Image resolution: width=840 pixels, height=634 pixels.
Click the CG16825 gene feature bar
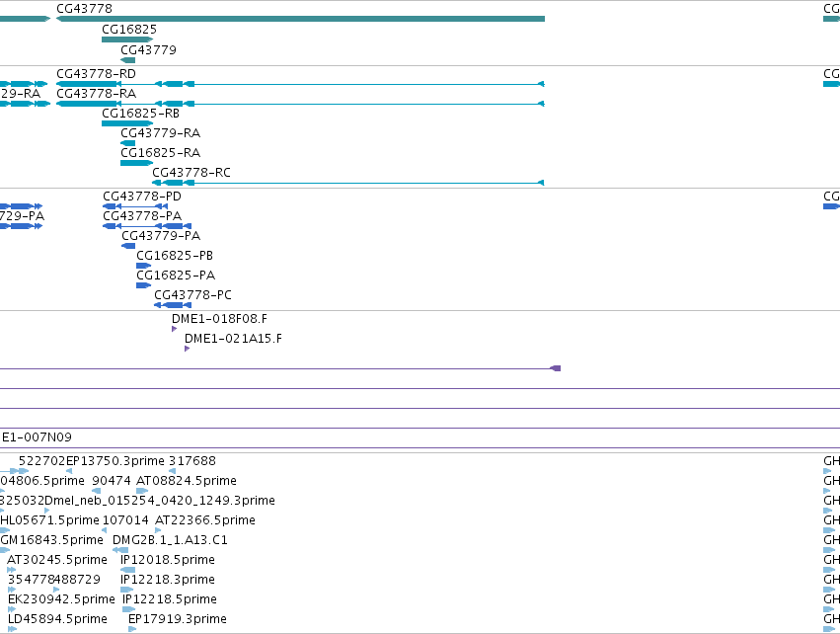tap(127, 40)
